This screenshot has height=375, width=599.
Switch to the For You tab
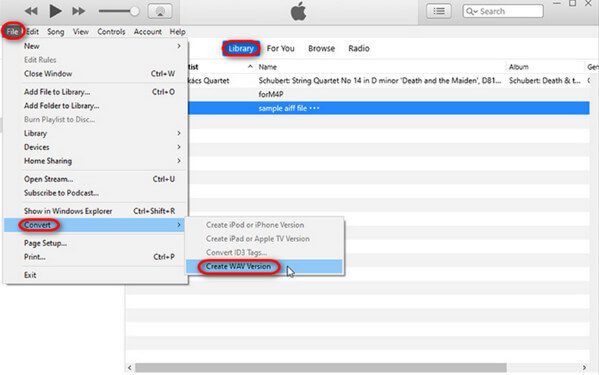(280, 48)
